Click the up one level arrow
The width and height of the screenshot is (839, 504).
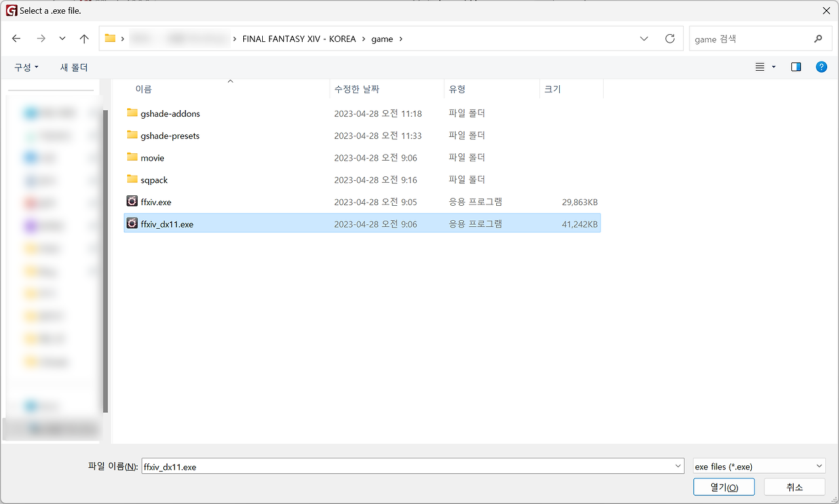pos(84,39)
